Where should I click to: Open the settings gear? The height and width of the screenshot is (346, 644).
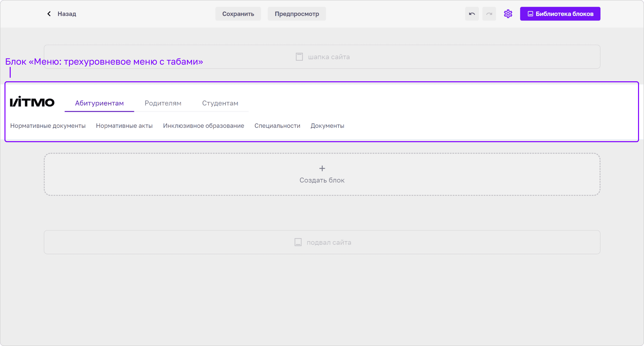[x=508, y=14]
